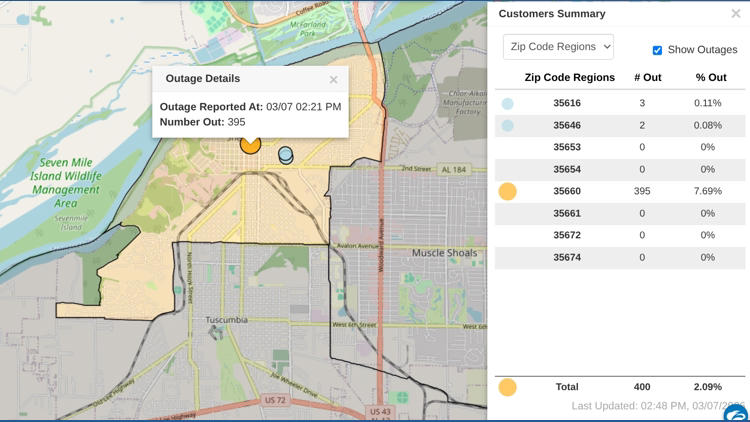Click the Muscle Shoals map label
750x422 pixels.
click(x=444, y=253)
